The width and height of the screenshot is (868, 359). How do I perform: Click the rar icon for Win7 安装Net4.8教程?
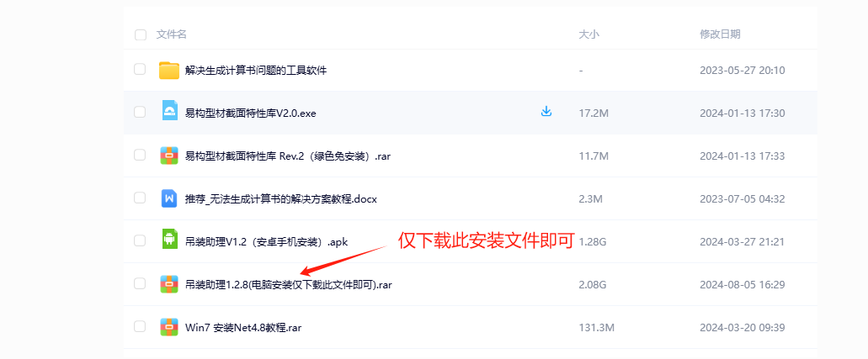(x=169, y=327)
